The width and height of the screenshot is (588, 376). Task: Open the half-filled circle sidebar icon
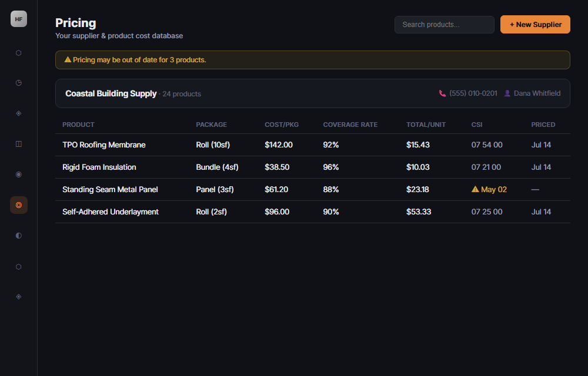(19, 235)
